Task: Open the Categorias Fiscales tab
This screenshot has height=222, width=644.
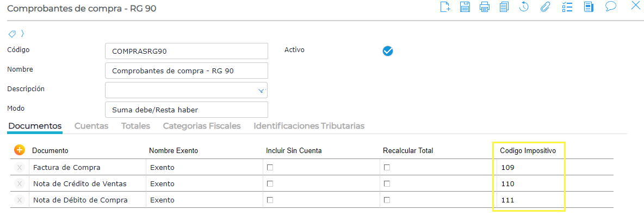Action: point(201,126)
